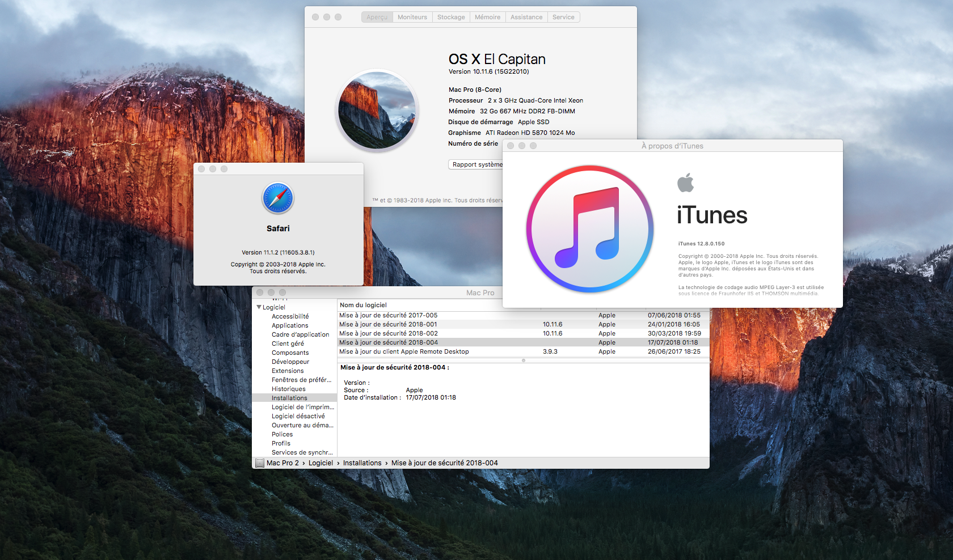Select Installations in the sidebar list
The image size is (953, 560).
pyautogui.click(x=294, y=398)
